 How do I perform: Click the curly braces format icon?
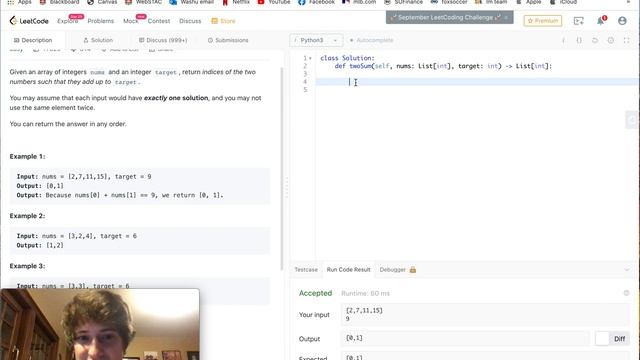click(x=579, y=40)
